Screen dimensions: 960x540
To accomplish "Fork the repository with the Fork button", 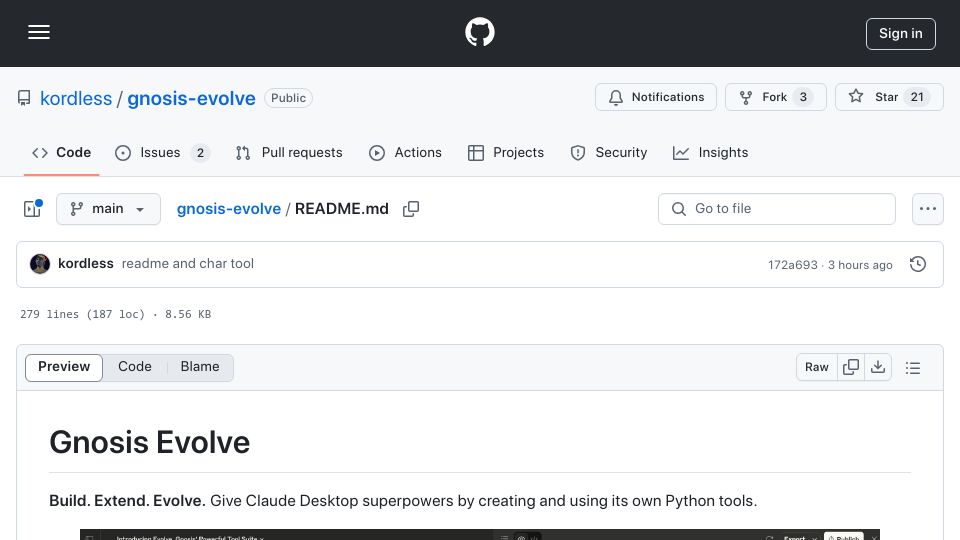I will (776, 97).
